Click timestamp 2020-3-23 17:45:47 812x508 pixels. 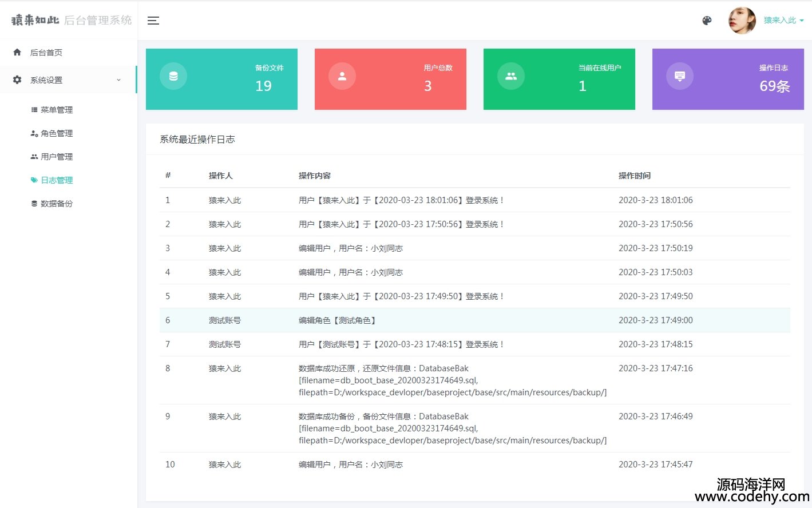(656, 465)
